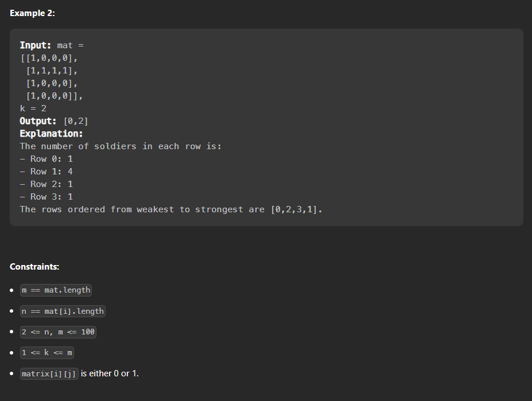This screenshot has width=532, height=401.
Task: Click the Row 2: 1 line
Action: click(46, 184)
